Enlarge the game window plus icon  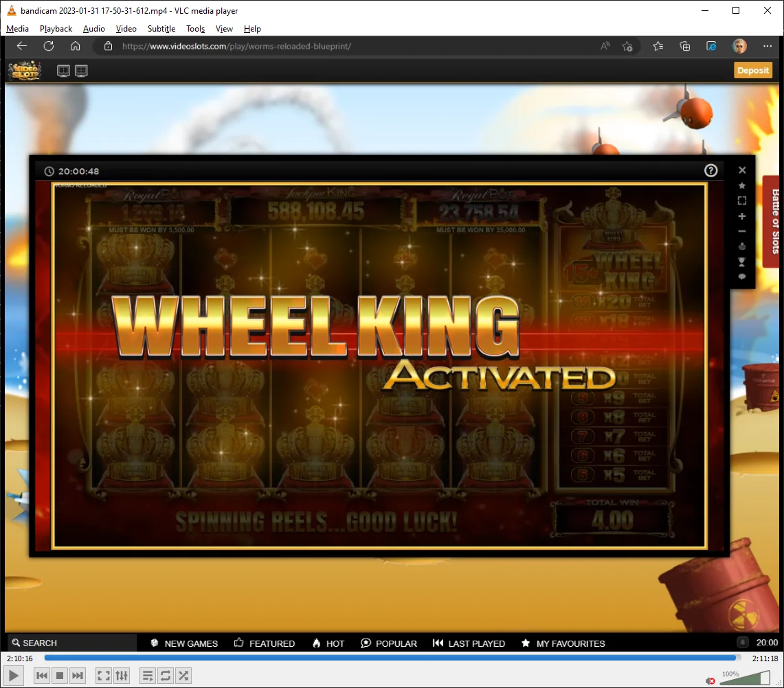click(742, 216)
